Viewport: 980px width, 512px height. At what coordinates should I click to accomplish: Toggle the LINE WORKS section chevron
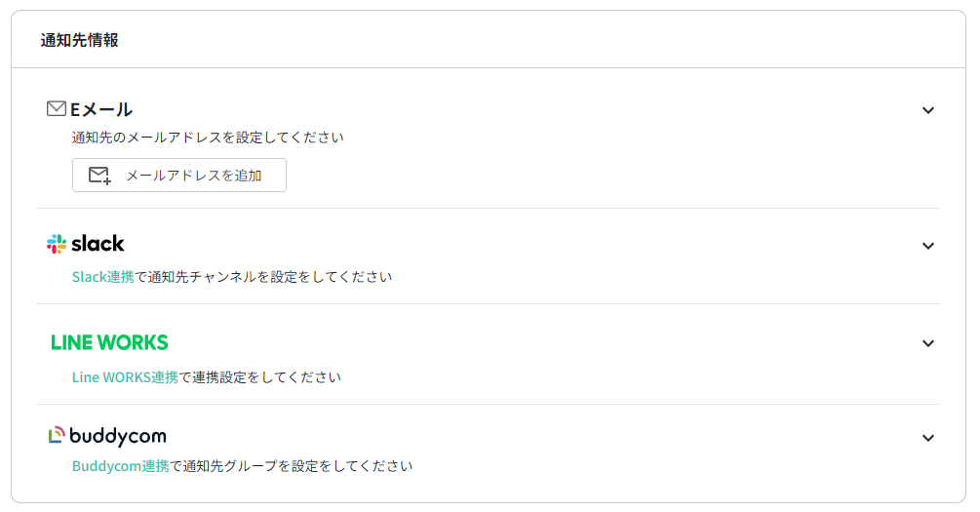pos(927,343)
